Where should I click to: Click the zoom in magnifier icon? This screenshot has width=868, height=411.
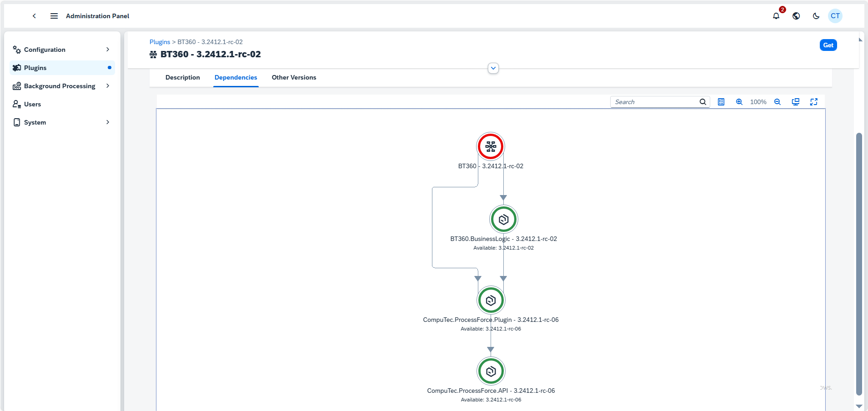pos(739,102)
